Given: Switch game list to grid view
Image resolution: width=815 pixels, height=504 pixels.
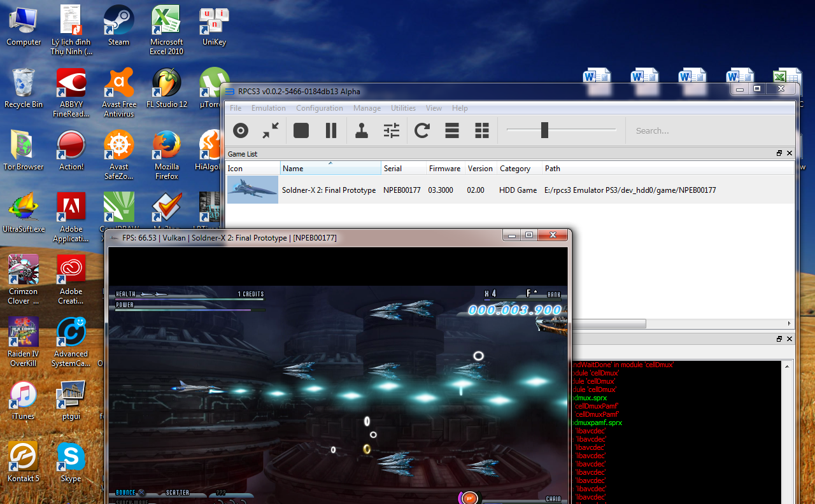Looking at the screenshot, I should point(482,131).
